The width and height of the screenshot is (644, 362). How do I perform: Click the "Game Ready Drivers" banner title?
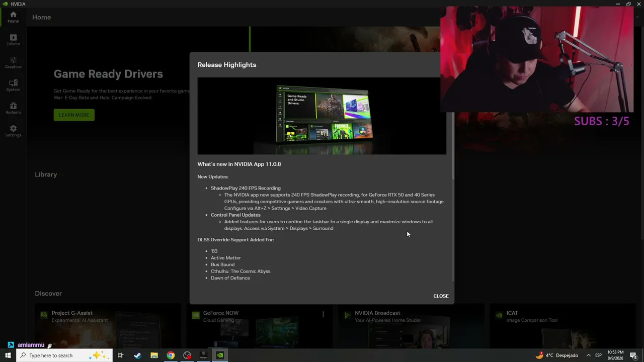pyautogui.click(x=108, y=74)
